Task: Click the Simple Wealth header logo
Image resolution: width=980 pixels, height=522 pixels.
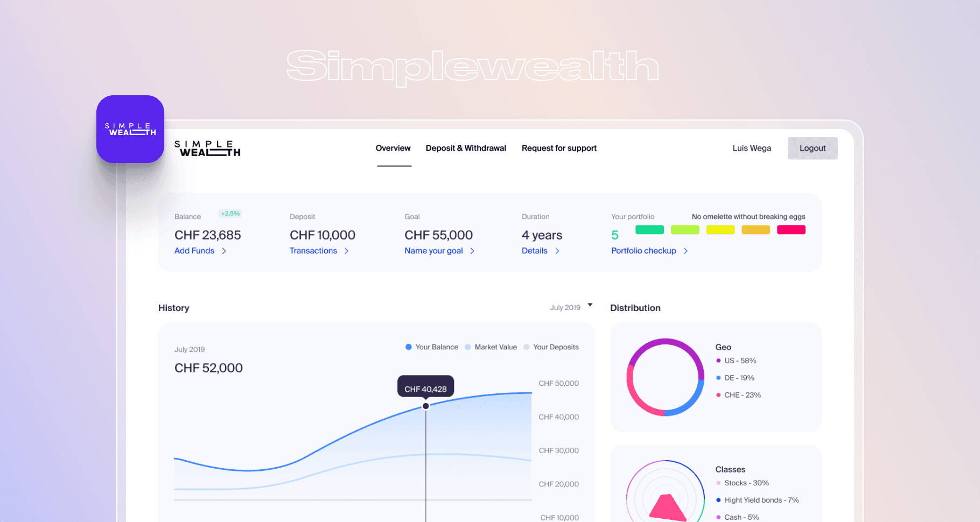Action: tap(207, 149)
